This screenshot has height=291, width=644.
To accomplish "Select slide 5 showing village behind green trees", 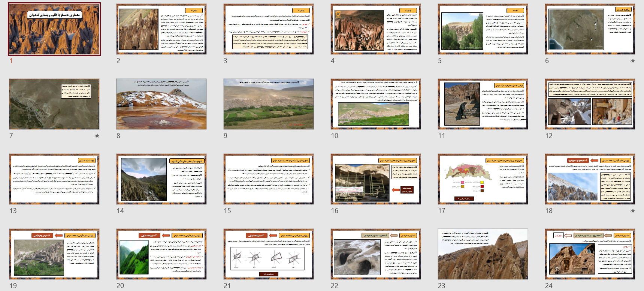I will (483, 29).
